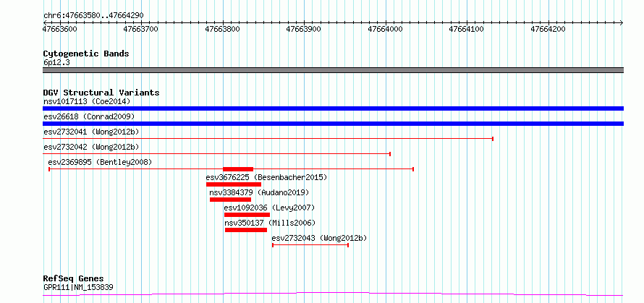Select the thick red segment of esv2369895
The height and width of the screenshot is (303, 644).
[x=238, y=169]
